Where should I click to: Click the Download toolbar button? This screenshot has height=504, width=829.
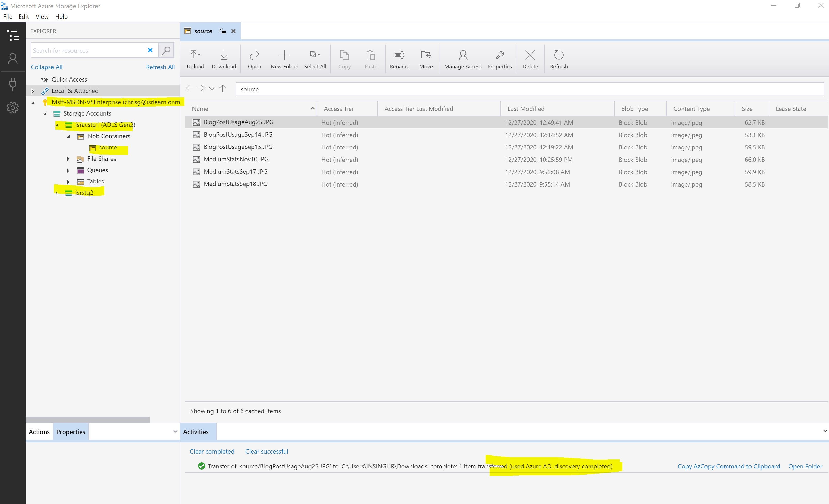coord(224,59)
